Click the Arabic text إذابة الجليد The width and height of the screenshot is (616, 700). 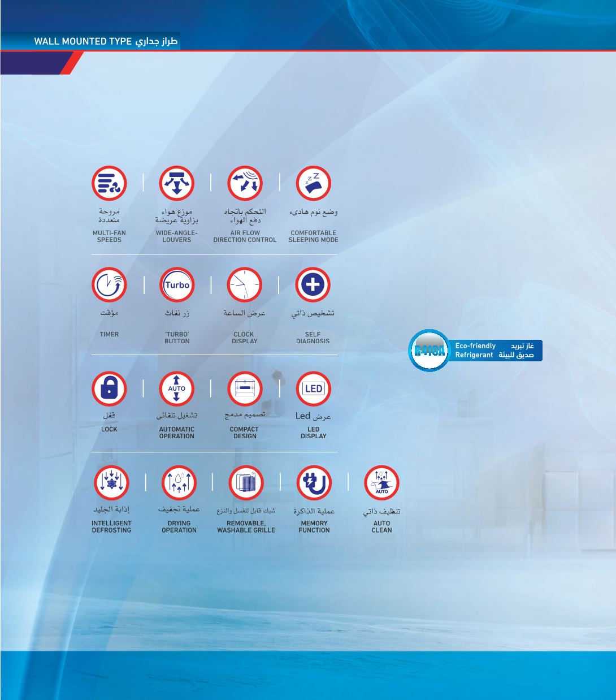coord(111,510)
